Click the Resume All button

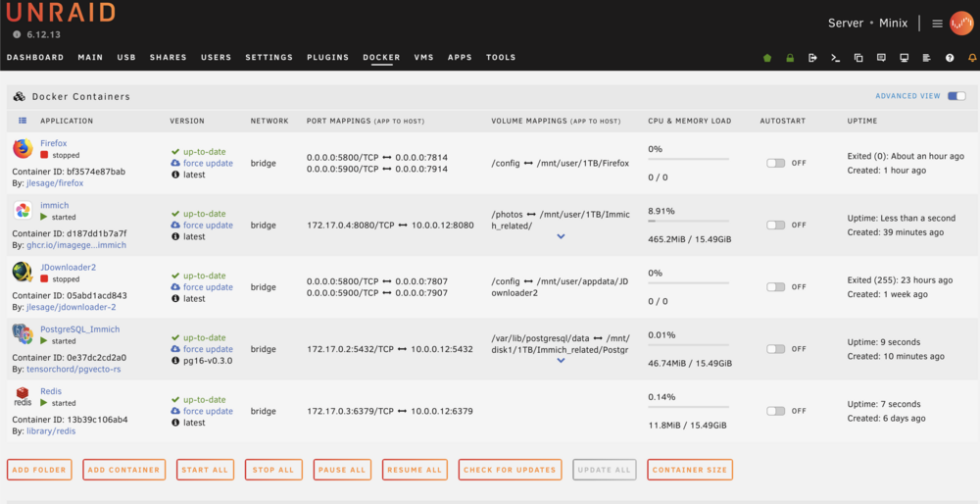point(415,470)
